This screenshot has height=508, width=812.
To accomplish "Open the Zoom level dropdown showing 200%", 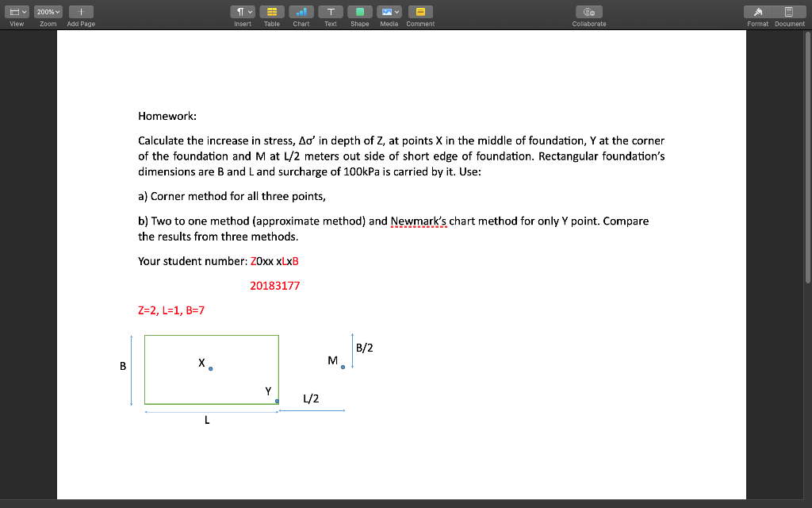I will (x=47, y=11).
